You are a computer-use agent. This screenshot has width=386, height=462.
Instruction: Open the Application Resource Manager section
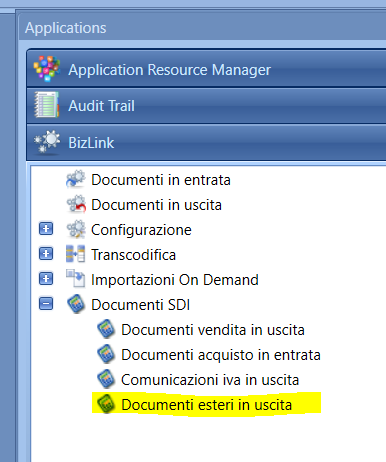click(x=206, y=68)
